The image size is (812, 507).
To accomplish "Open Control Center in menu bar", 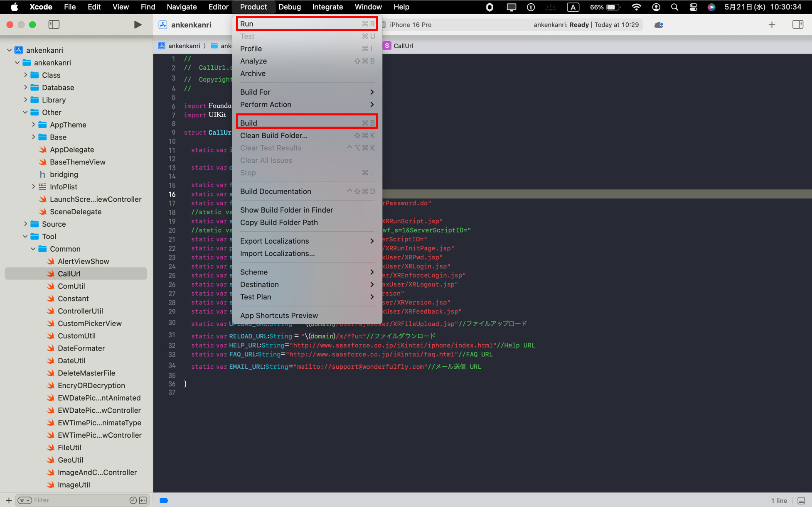I will pyautogui.click(x=693, y=7).
